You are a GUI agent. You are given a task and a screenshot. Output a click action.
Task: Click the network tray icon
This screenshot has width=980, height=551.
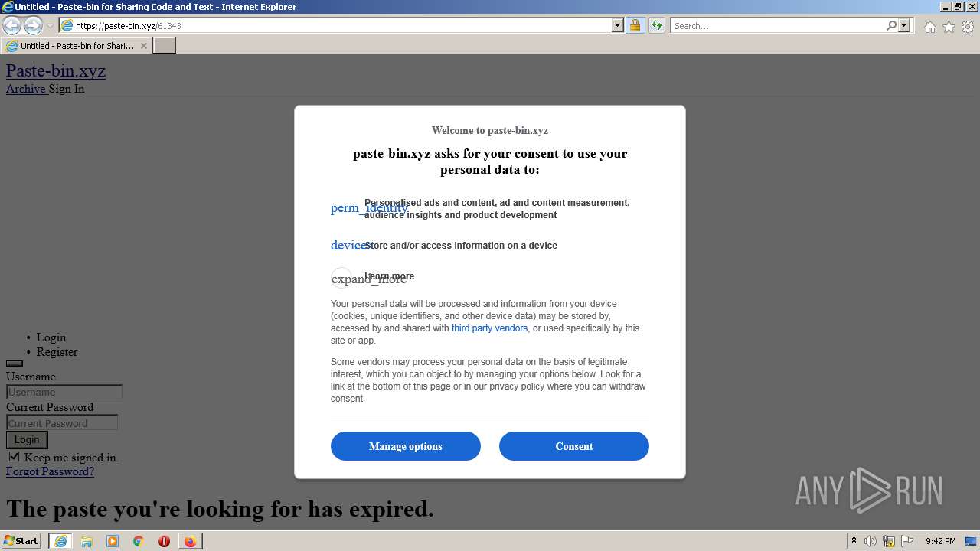click(889, 541)
